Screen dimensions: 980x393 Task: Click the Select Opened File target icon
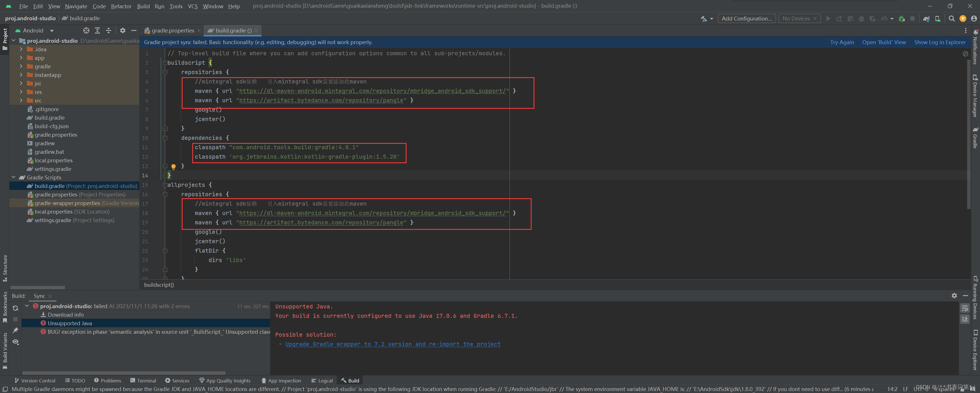pyautogui.click(x=86, y=30)
